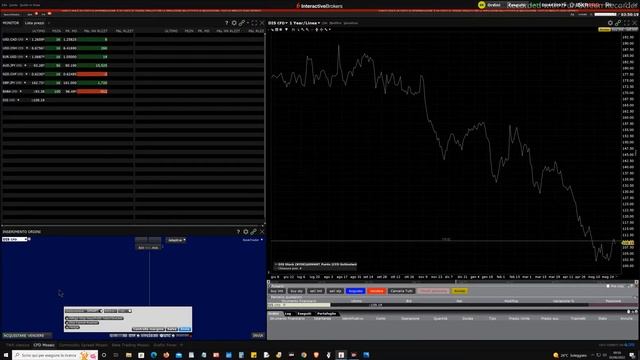Select the AUD.JPY row in watchlist
This screenshot has height=360, width=640.
(x=67, y=65)
